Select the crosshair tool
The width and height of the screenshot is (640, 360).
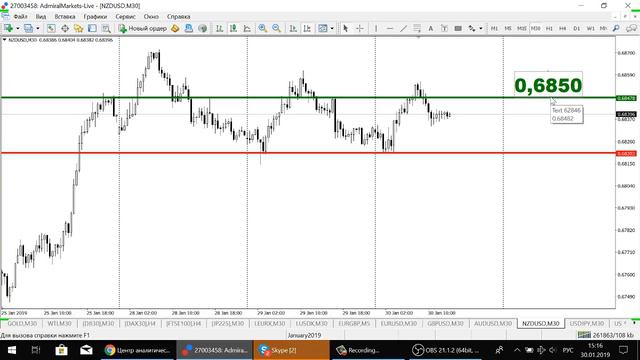(x=360, y=28)
